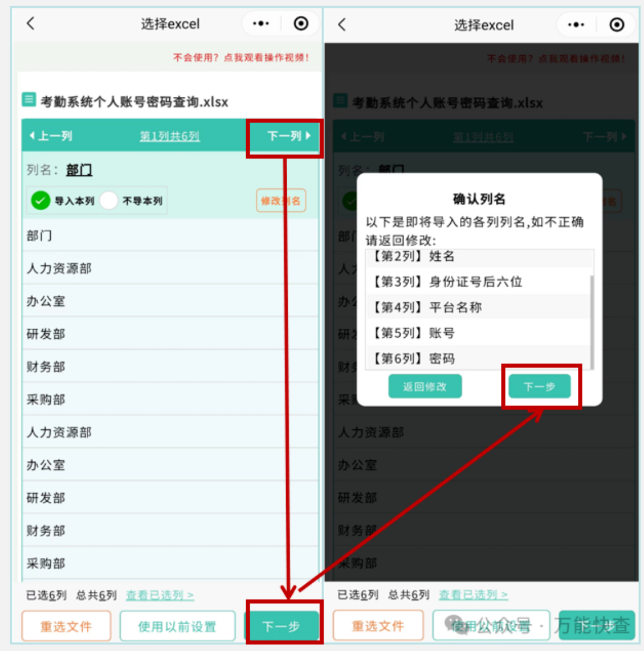The image size is (644, 651).
Task: Select 不导本列 radio option
Action: click(x=132, y=200)
